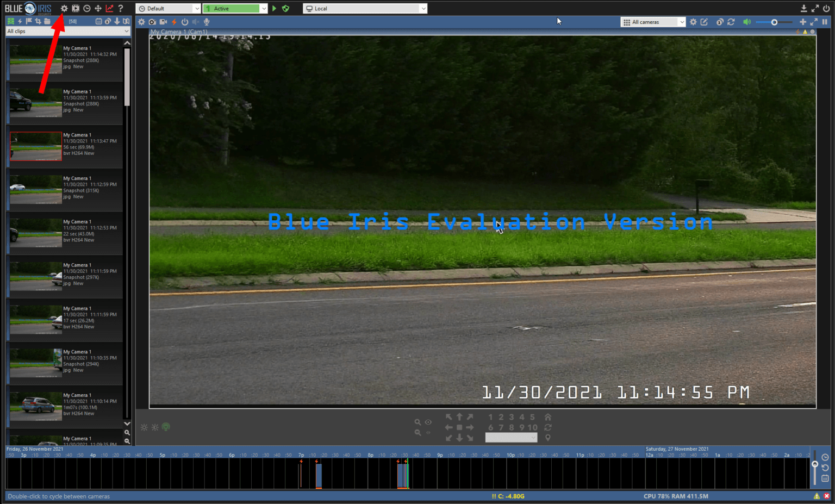Click PTZ preset number 10
835x504 pixels.
tap(532, 427)
